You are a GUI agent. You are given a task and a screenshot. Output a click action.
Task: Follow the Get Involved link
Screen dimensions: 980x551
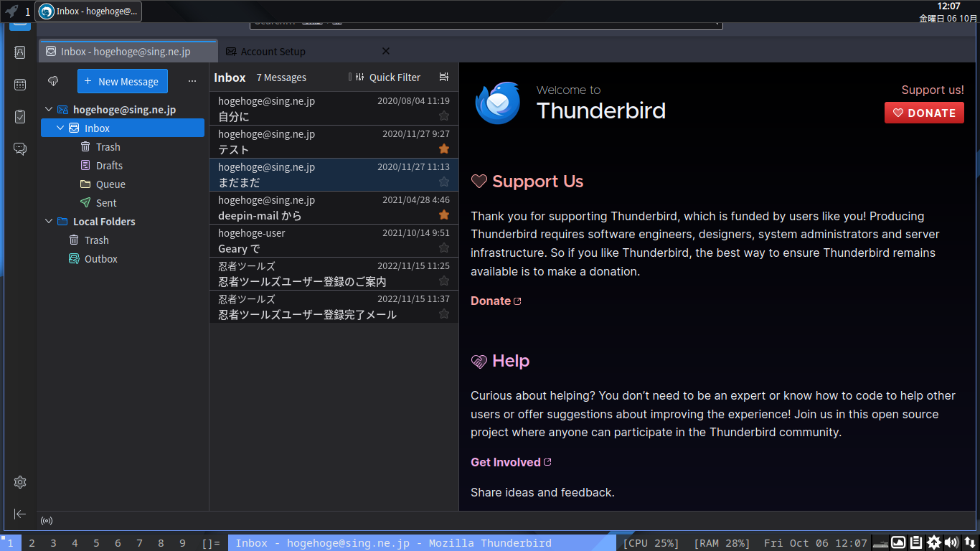(511, 462)
